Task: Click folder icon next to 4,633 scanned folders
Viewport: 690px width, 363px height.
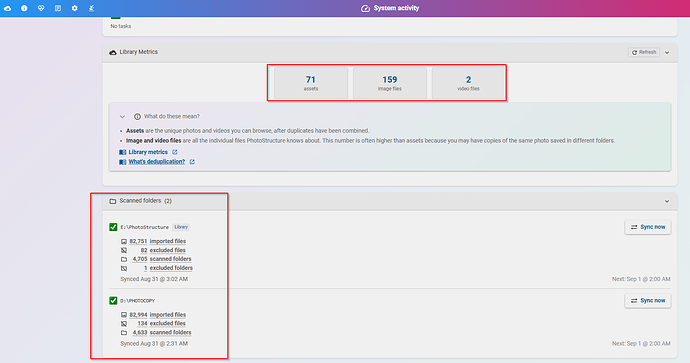Action: pyautogui.click(x=124, y=333)
